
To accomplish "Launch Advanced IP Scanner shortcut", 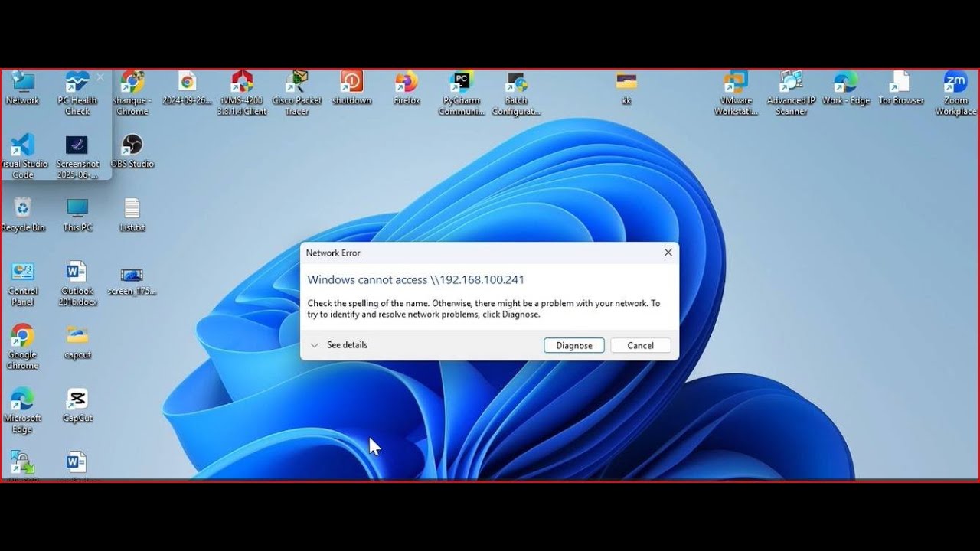I will pos(791,93).
